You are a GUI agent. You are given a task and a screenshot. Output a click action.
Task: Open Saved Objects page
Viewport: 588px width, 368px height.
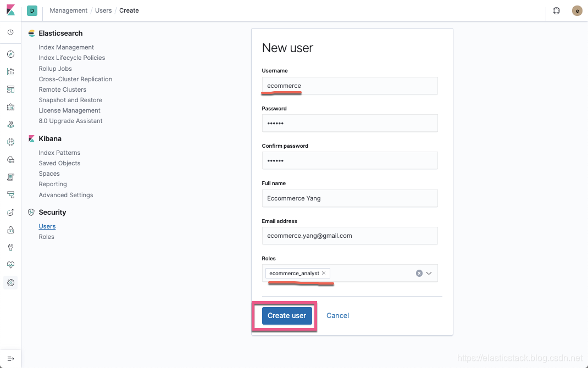point(59,163)
